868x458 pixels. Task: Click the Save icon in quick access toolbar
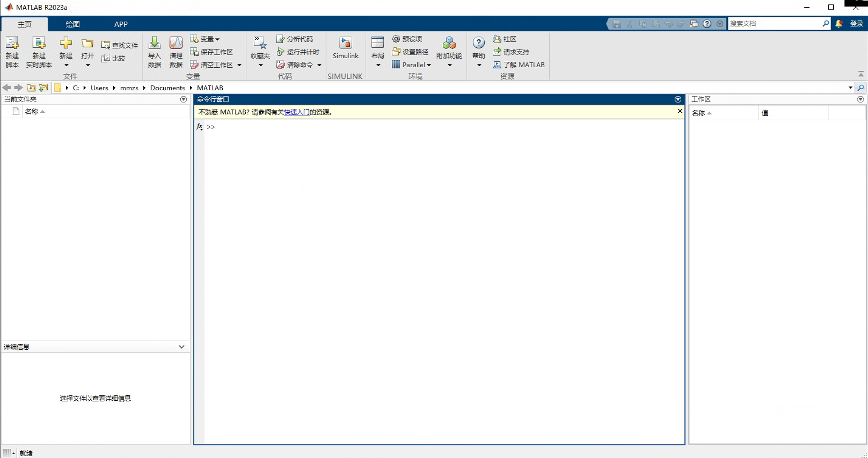pos(617,24)
